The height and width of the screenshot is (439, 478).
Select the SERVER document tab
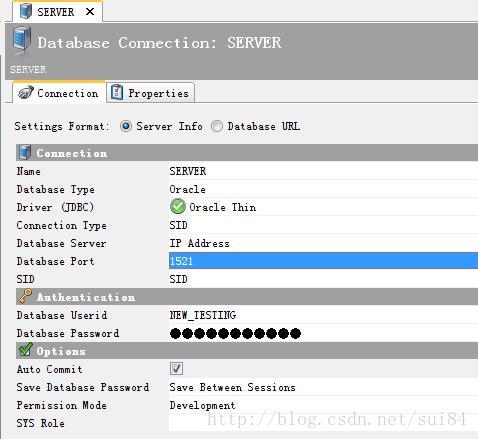[57, 12]
